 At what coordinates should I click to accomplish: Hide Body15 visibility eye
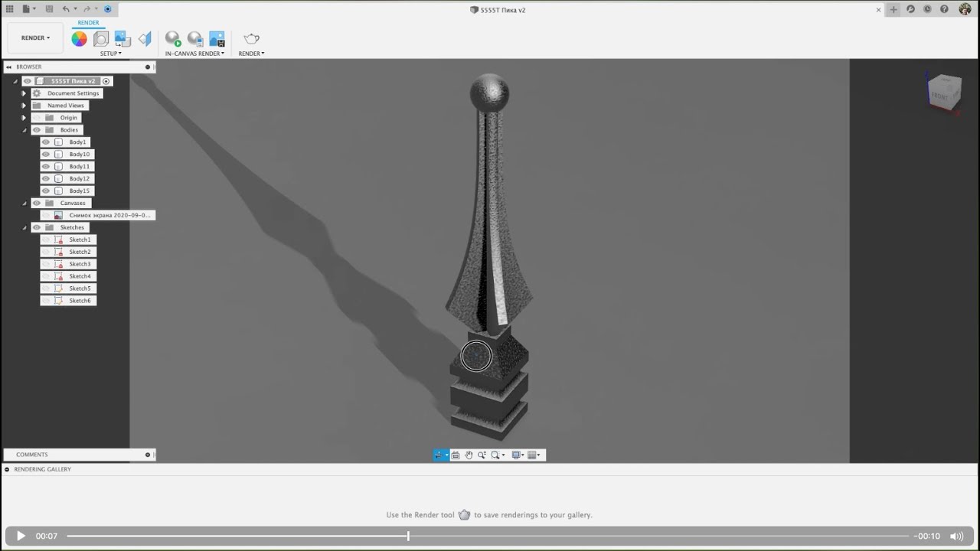pos(46,191)
